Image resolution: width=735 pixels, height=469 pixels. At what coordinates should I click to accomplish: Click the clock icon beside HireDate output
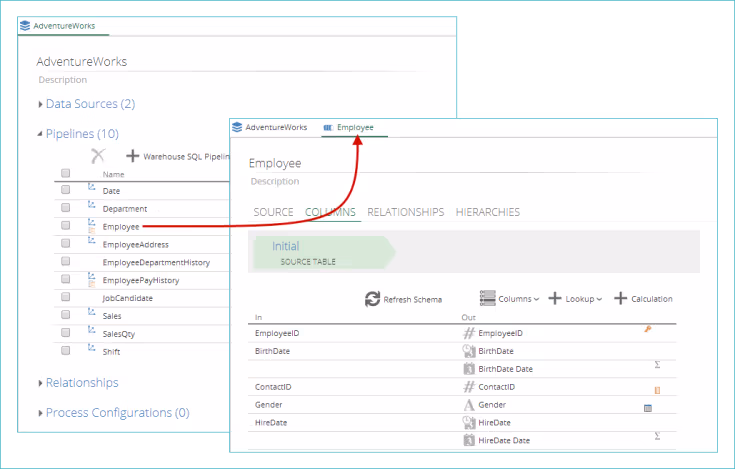(x=468, y=422)
